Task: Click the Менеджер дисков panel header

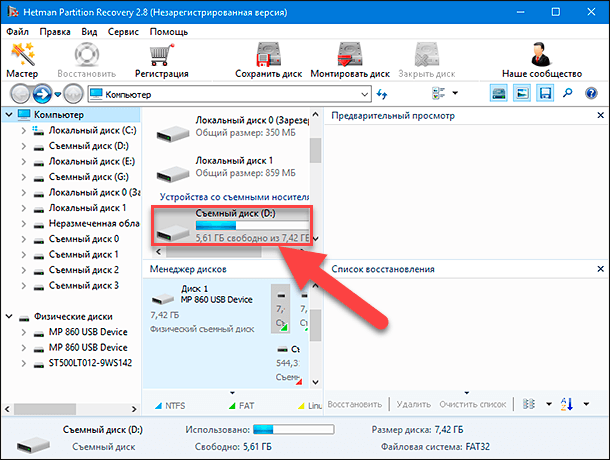Action: coord(188,269)
